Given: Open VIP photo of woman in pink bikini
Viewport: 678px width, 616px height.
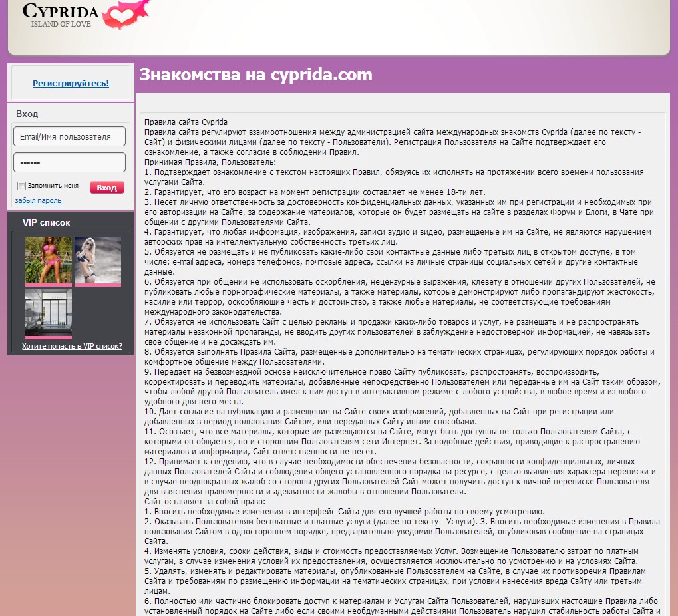Looking at the screenshot, I should coord(49,261).
